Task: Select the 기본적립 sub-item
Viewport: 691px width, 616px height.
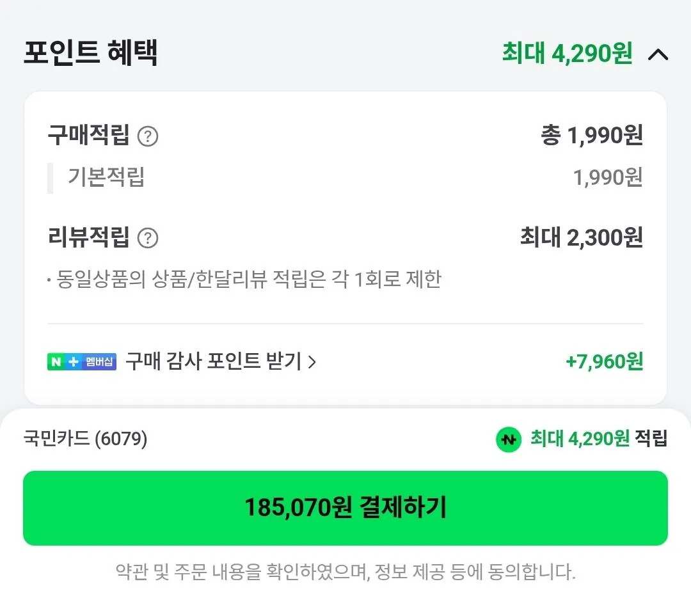Action: [x=106, y=177]
